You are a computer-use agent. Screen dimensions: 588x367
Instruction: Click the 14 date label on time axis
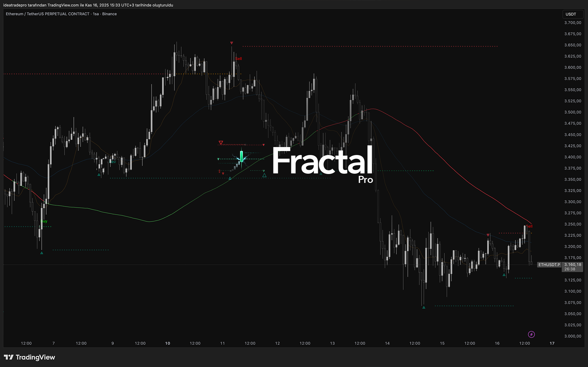pos(387,343)
